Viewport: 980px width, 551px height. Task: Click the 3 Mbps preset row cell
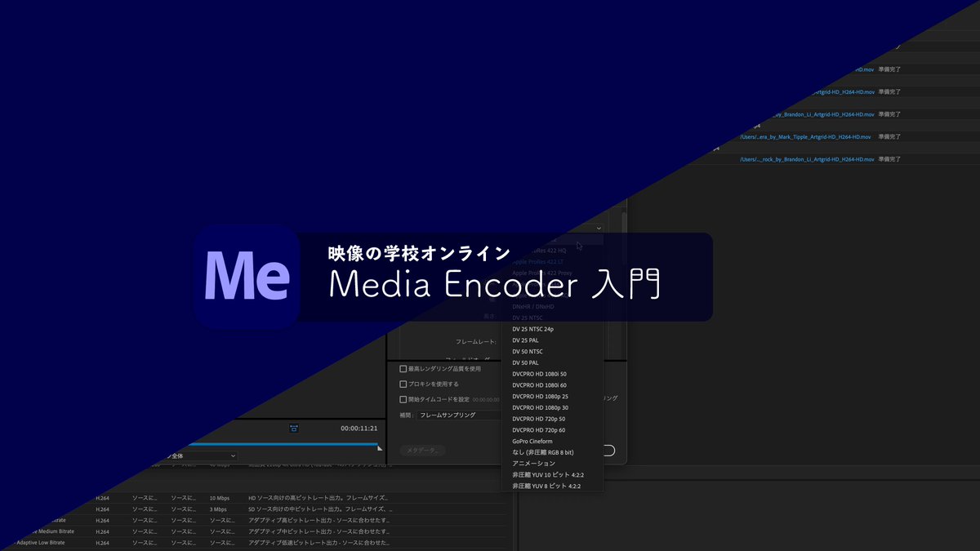[217, 509]
